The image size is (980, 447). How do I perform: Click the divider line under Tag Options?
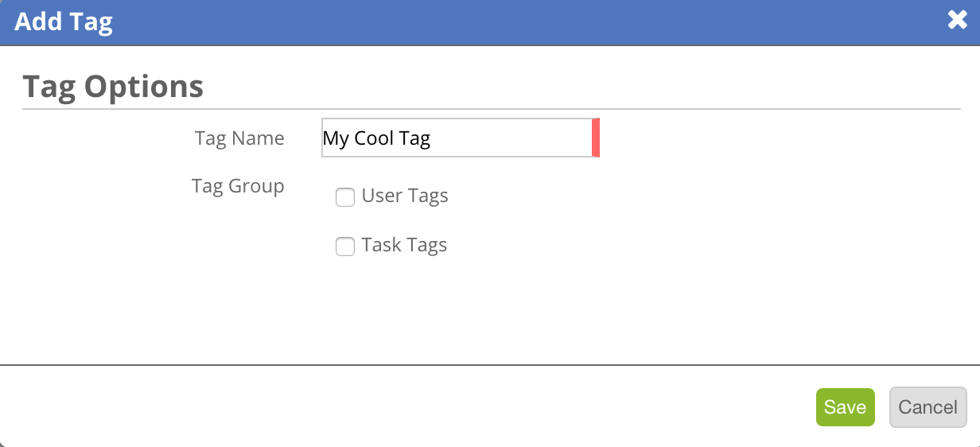(x=492, y=108)
